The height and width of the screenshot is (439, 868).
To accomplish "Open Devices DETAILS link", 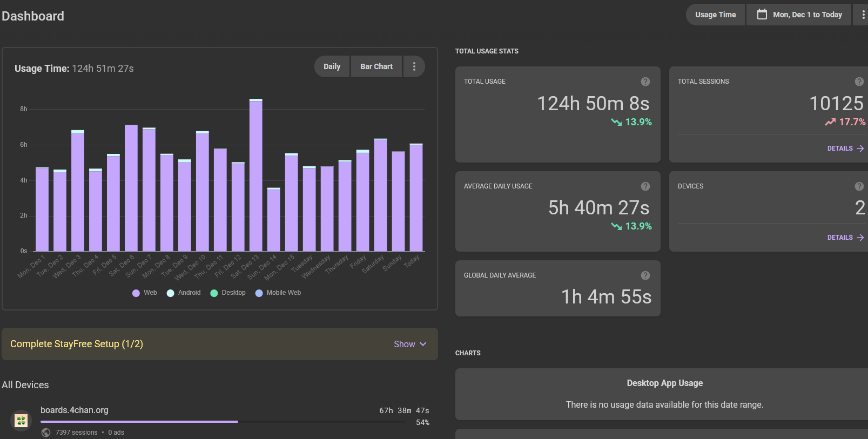I will [845, 238].
